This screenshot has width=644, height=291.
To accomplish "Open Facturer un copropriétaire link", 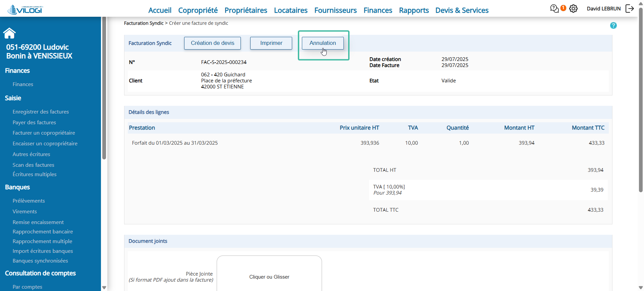I will (x=44, y=133).
